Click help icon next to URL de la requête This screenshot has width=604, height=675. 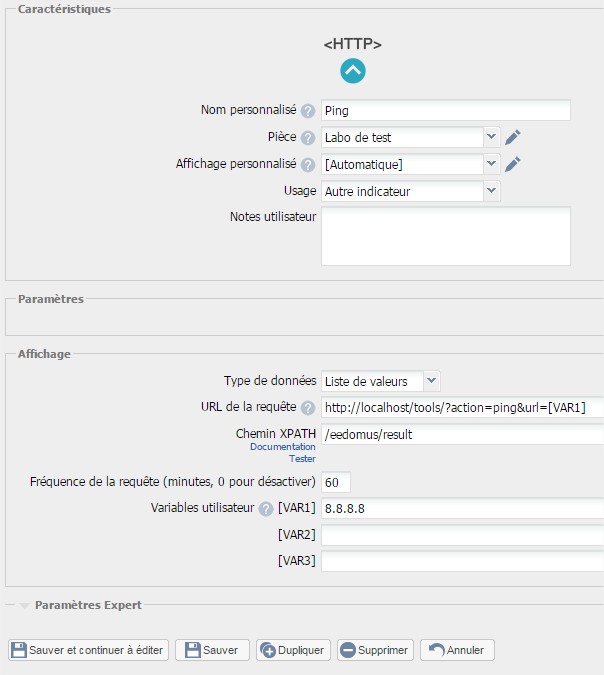307,408
